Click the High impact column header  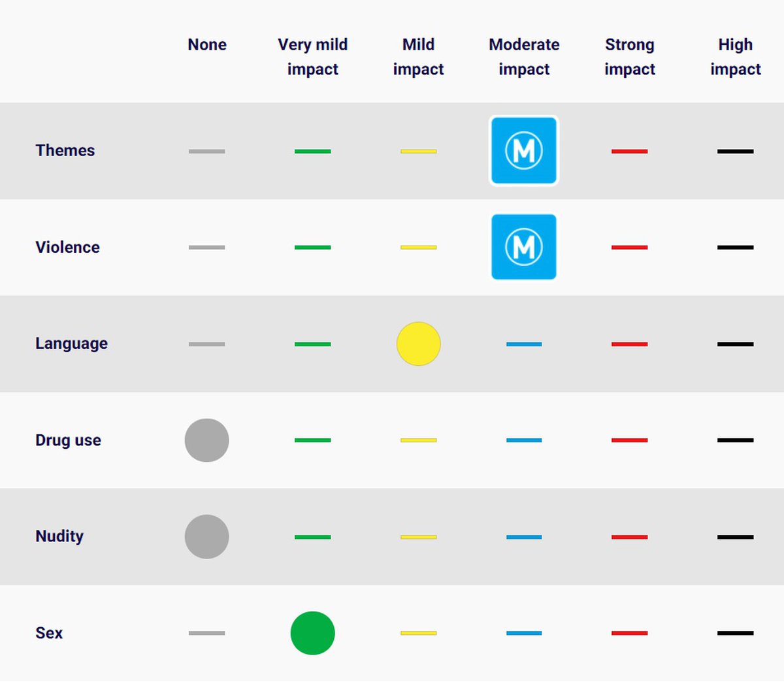tap(736, 57)
